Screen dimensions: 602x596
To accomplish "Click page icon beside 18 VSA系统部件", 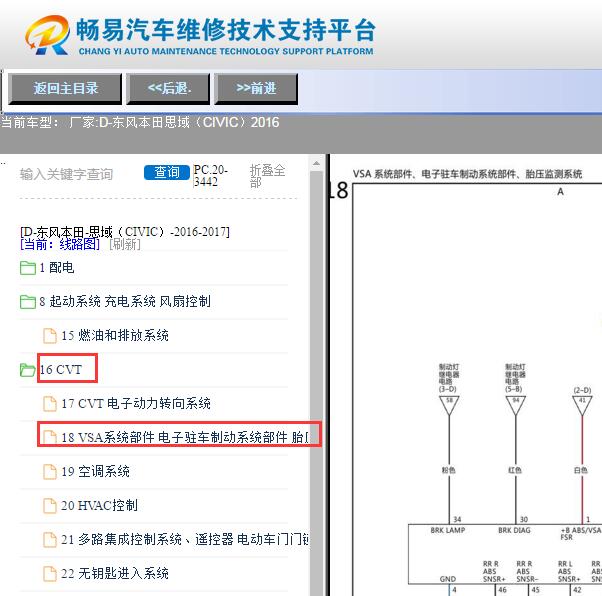I will pyautogui.click(x=50, y=437).
